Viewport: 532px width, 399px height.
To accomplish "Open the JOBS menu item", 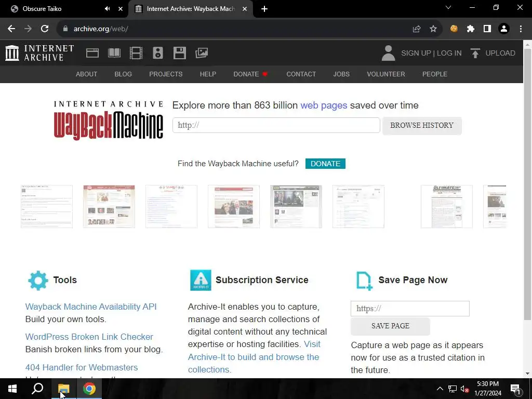I will coord(341,74).
